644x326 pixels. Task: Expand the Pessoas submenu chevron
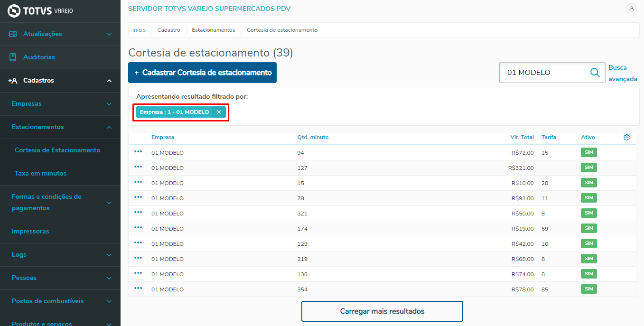[x=109, y=278]
